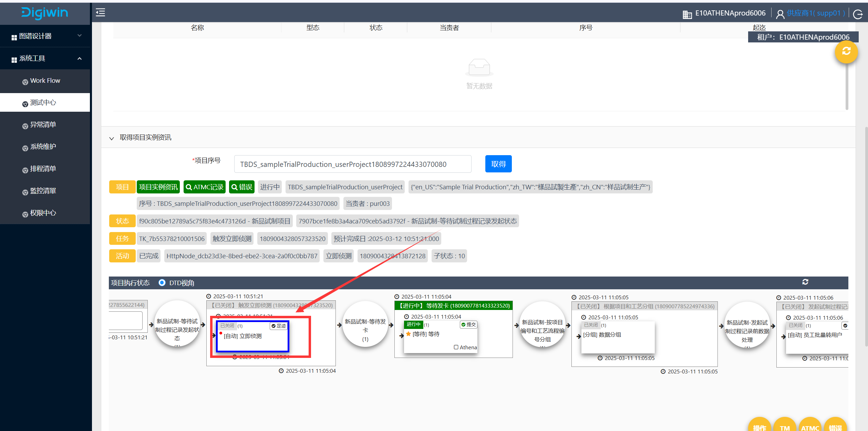Viewport: 868px width, 431px height.
Task: Click the 【进行中】等待发卡 green header
Action: click(x=454, y=305)
